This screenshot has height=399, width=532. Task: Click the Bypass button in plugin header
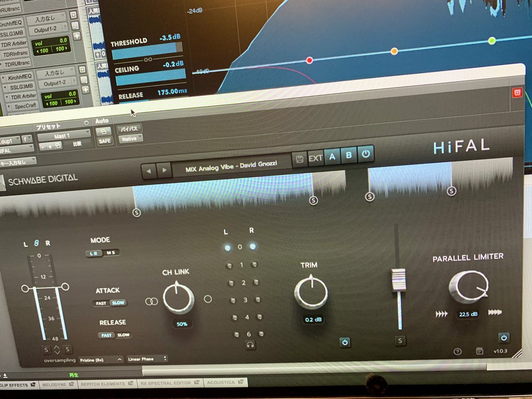click(129, 129)
